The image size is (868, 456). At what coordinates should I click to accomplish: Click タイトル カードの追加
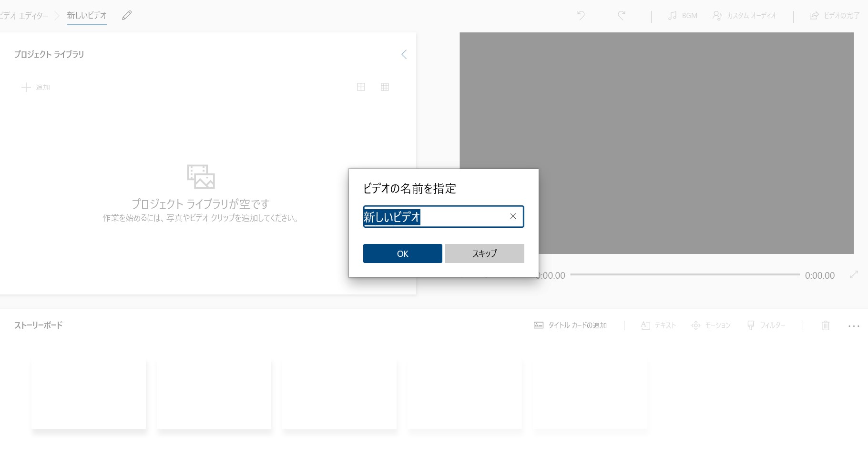[x=570, y=325]
